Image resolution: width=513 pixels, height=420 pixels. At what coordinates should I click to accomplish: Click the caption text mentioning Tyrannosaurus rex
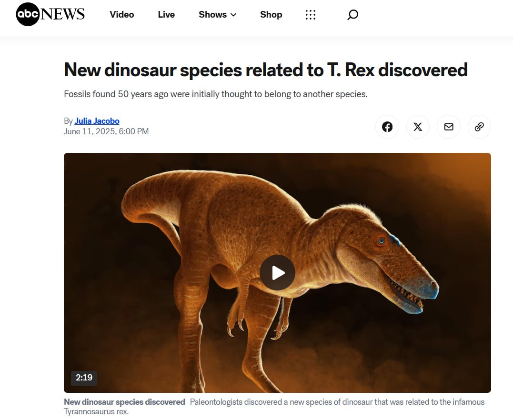pos(337,402)
